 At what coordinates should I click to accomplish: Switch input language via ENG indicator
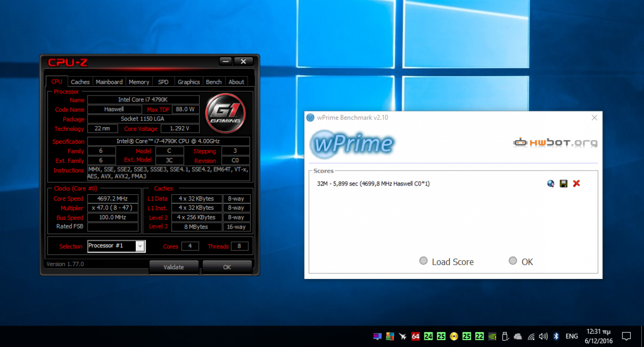pos(572,336)
